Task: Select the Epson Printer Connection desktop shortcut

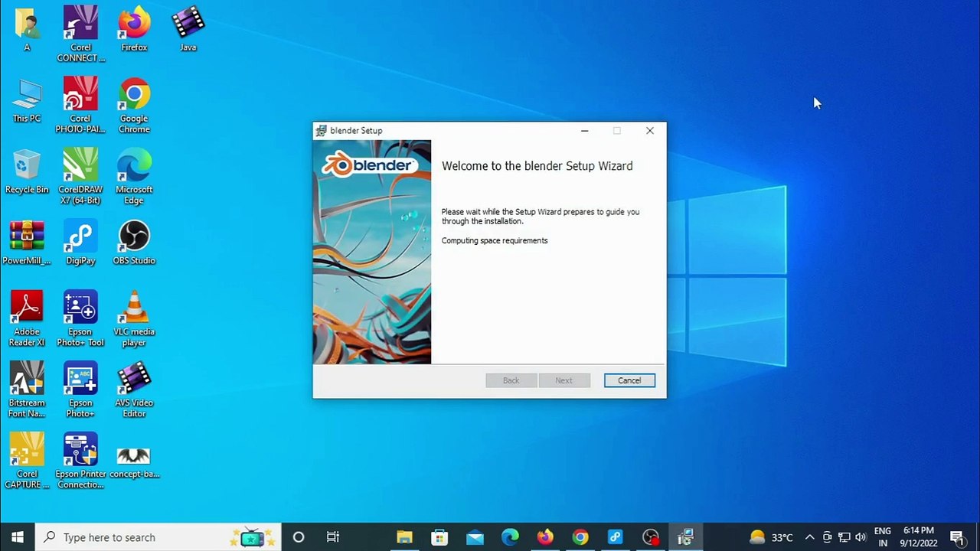Action: pyautogui.click(x=80, y=461)
